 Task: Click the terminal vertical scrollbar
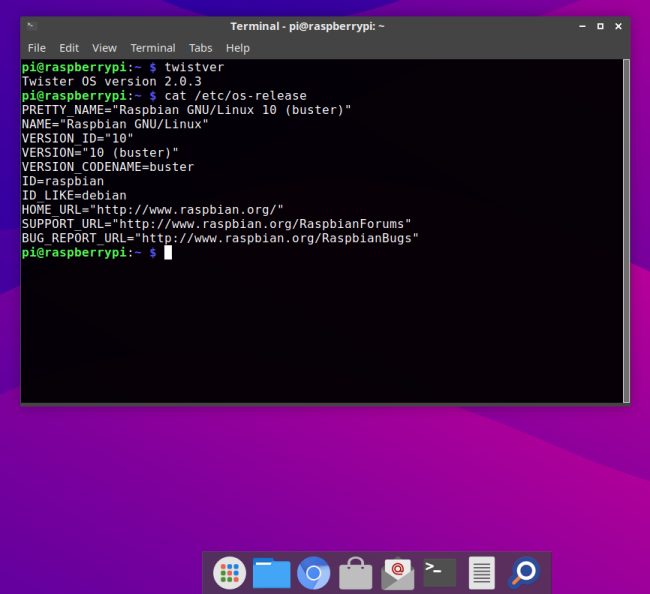coord(626,230)
